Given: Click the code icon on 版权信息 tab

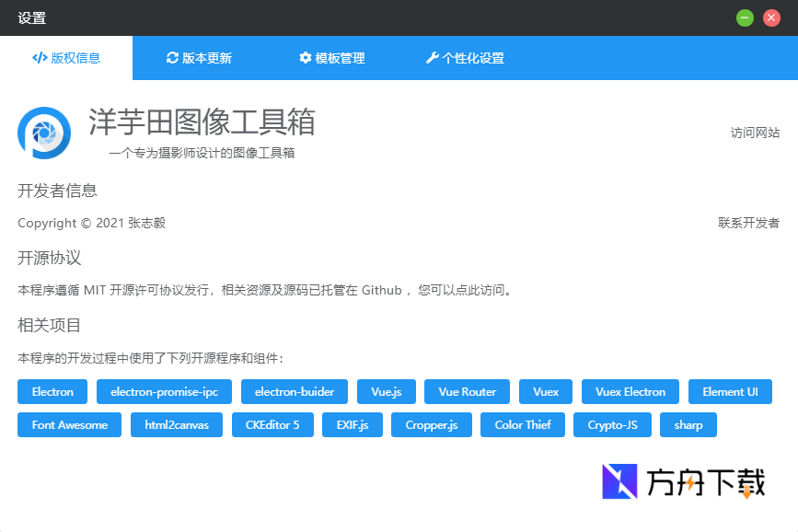Looking at the screenshot, I should click(38, 57).
